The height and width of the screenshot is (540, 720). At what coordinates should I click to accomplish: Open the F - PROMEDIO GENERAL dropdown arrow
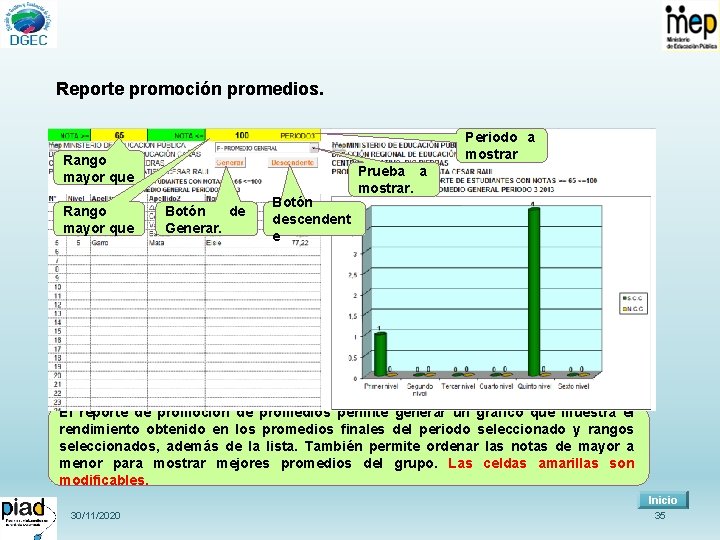point(314,148)
